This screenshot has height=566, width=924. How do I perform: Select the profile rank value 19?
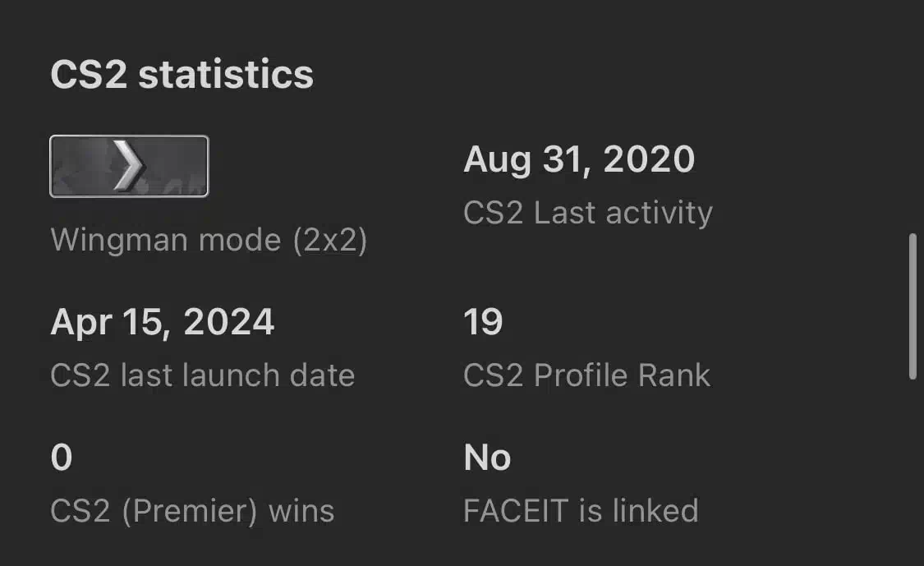point(483,322)
